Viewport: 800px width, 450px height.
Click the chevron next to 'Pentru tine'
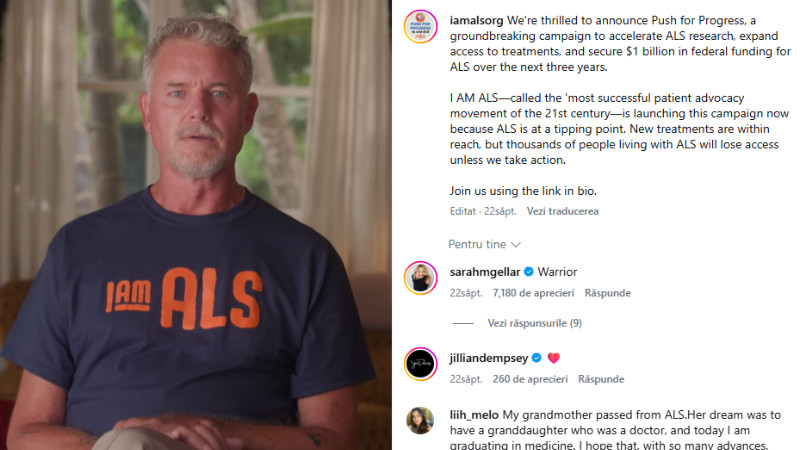516,245
